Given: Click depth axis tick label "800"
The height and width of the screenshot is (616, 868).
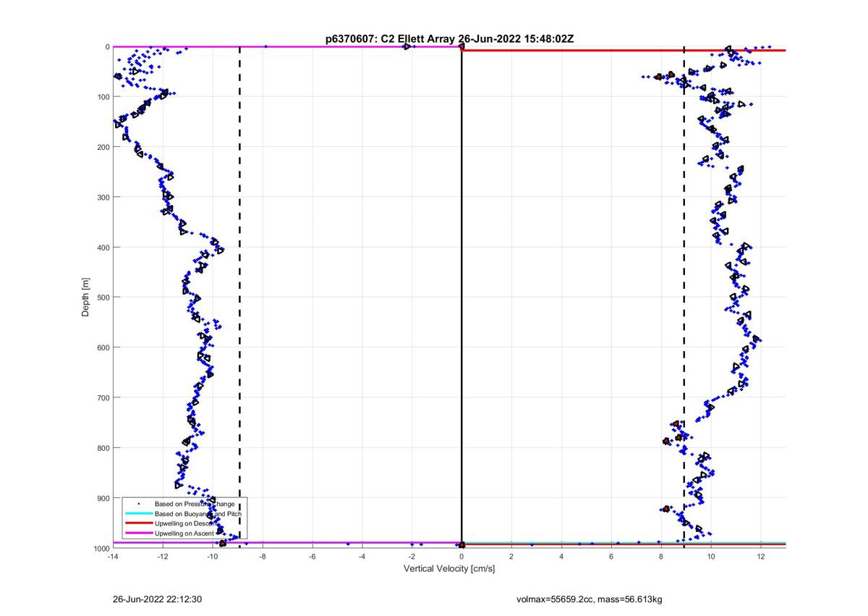Looking at the screenshot, I should click(102, 448).
